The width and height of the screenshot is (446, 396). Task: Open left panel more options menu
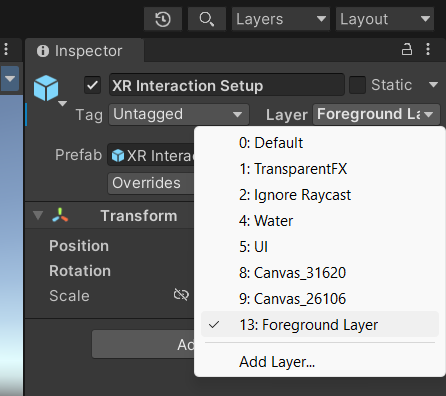pos(6,49)
